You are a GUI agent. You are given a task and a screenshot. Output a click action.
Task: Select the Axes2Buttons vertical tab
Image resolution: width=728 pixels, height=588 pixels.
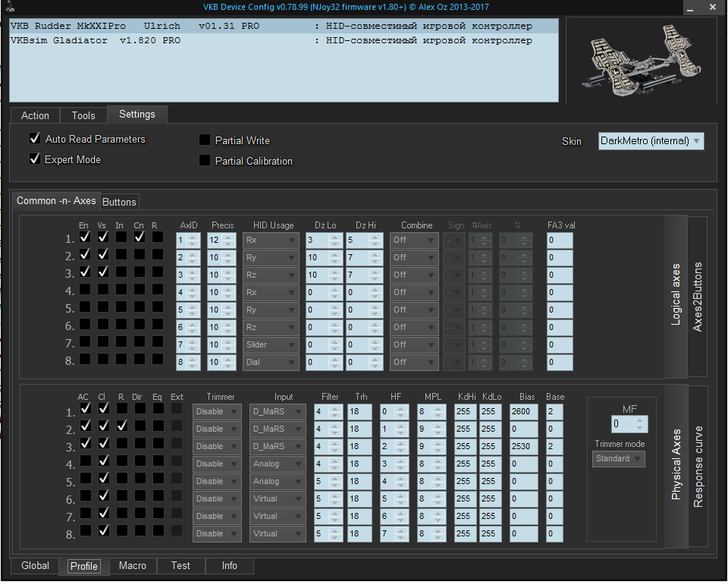pyautogui.click(x=698, y=297)
